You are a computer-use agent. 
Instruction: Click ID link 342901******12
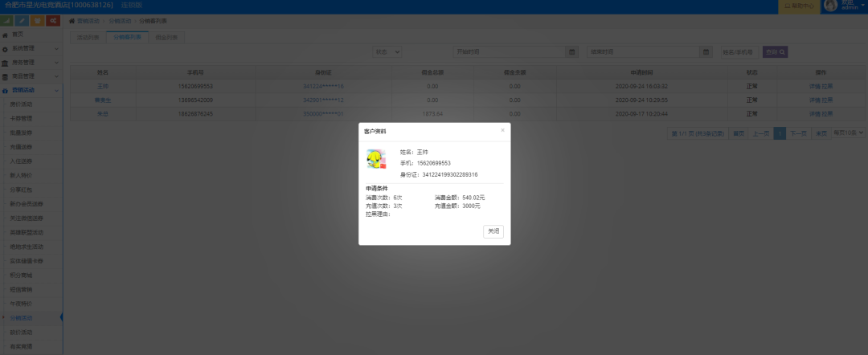323,100
